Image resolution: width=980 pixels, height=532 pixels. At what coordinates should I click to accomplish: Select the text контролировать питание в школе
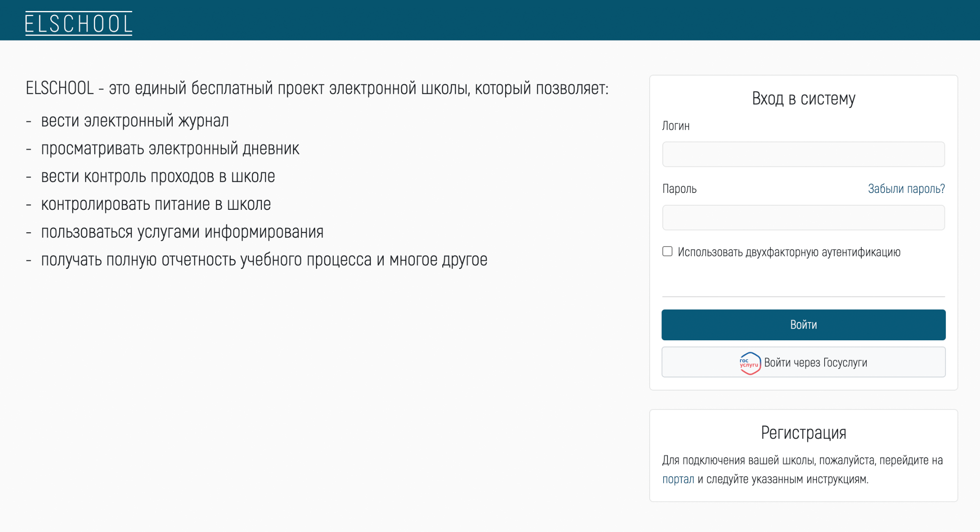point(156,204)
